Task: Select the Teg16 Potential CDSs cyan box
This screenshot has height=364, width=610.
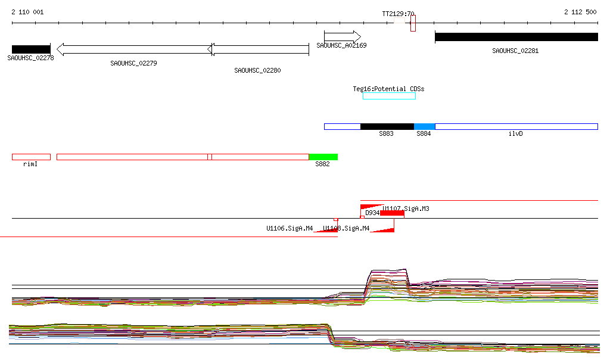Action: tap(389, 96)
